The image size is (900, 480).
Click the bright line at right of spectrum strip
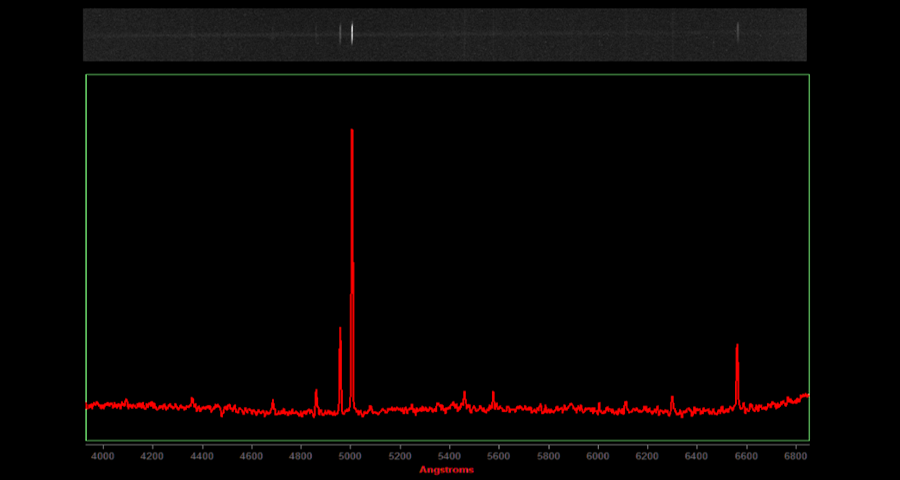point(738,33)
